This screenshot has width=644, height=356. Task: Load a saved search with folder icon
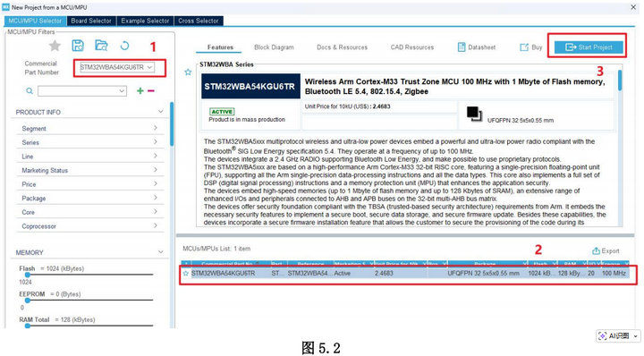(x=101, y=46)
